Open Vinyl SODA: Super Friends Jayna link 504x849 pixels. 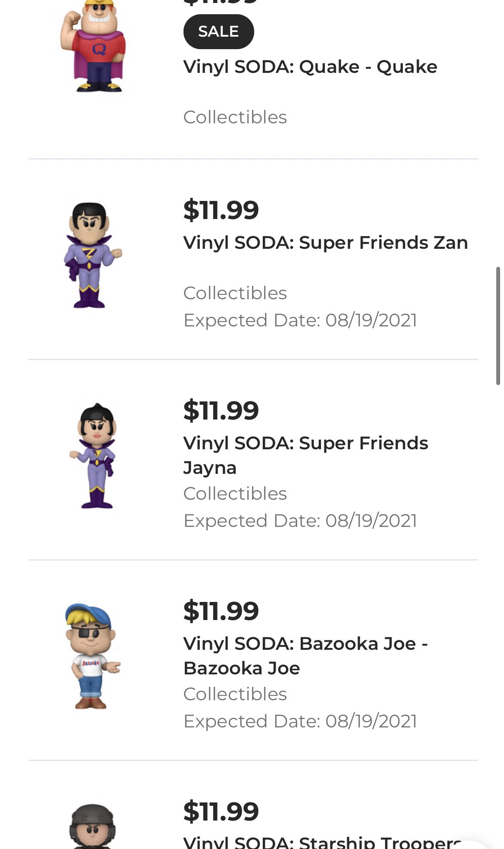(305, 455)
